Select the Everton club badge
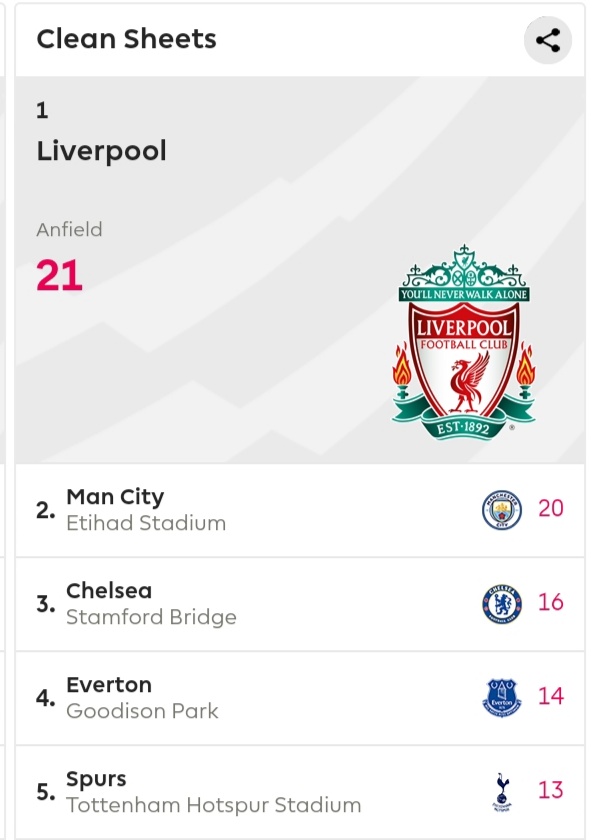The height and width of the screenshot is (840, 592). [502, 698]
